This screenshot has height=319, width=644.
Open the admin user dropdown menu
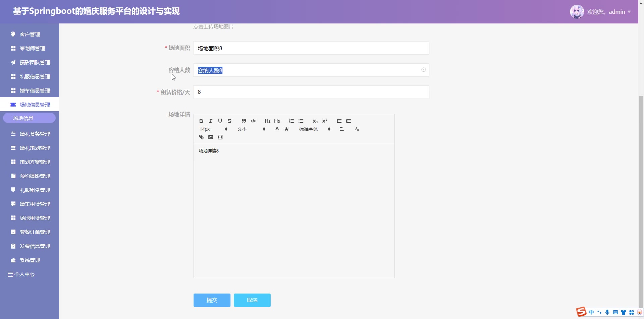(x=609, y=12)
